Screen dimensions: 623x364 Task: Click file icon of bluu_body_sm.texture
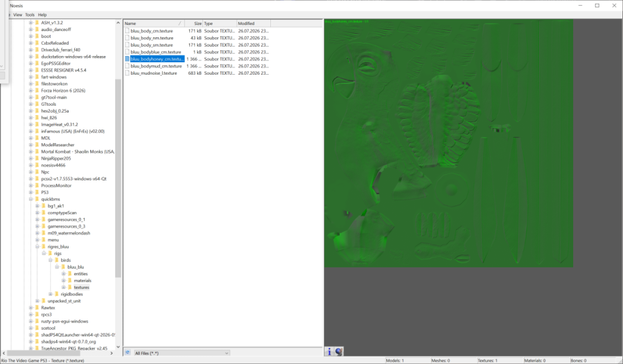click(x=127, y=45)
